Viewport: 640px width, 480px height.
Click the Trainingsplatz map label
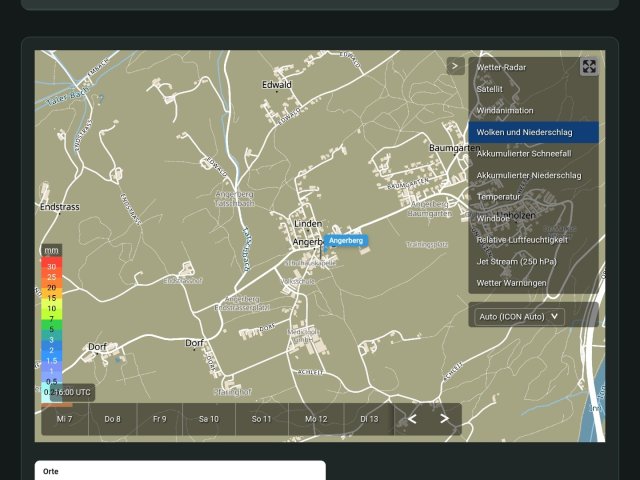427,244
